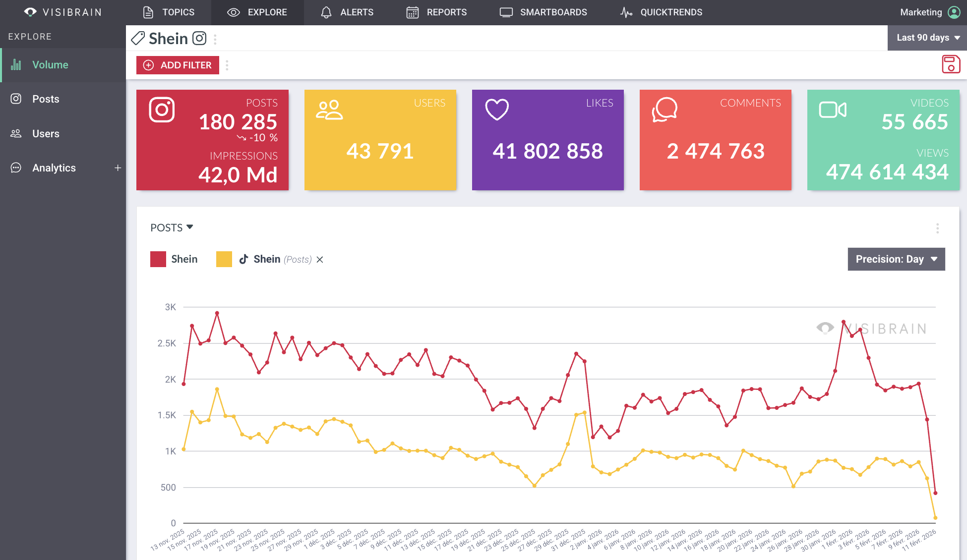This screenshot has width=967, height=560.
Task: Remove the TikTok Shein posts series
Action: [x=320, y=260]
